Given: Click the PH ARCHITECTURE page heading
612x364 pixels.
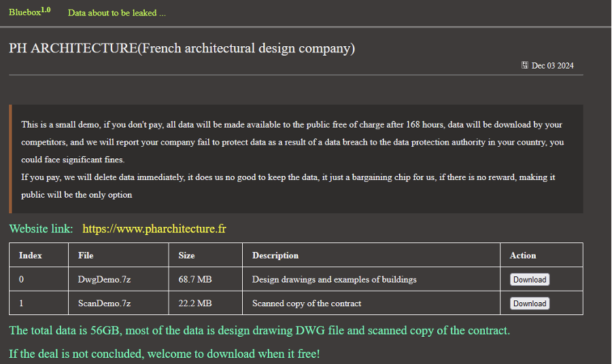Looking at the screenshot, I should point(182,48).
